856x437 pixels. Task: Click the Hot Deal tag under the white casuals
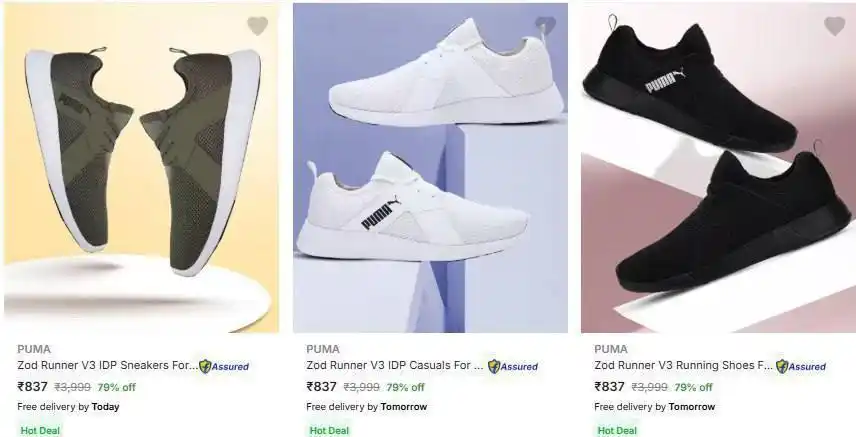[329, 430]
